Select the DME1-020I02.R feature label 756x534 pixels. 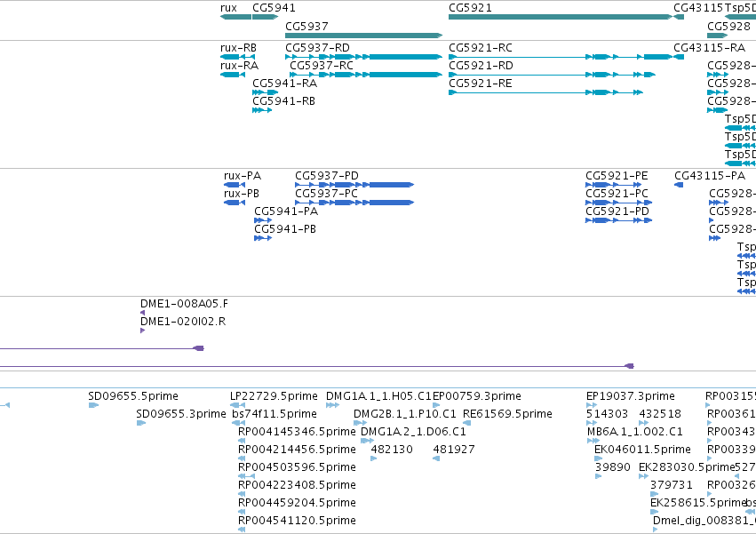pyautogui.click(x=183, y=322)
